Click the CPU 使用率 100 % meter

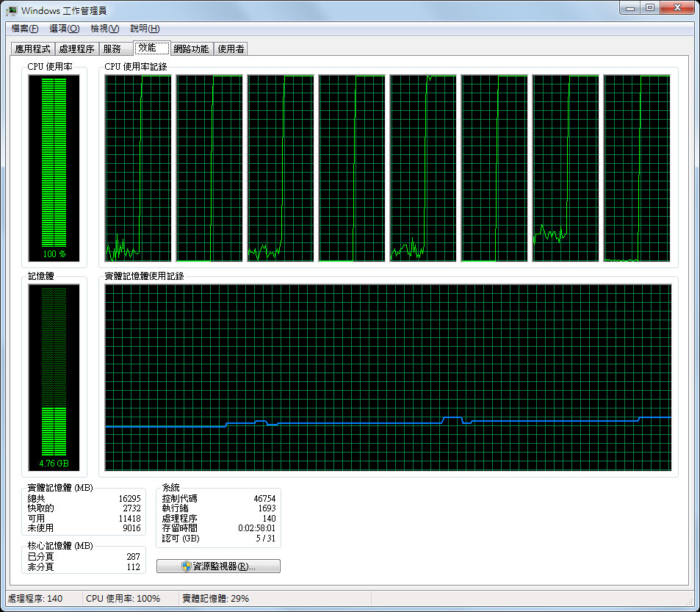(x=54, y=168)
